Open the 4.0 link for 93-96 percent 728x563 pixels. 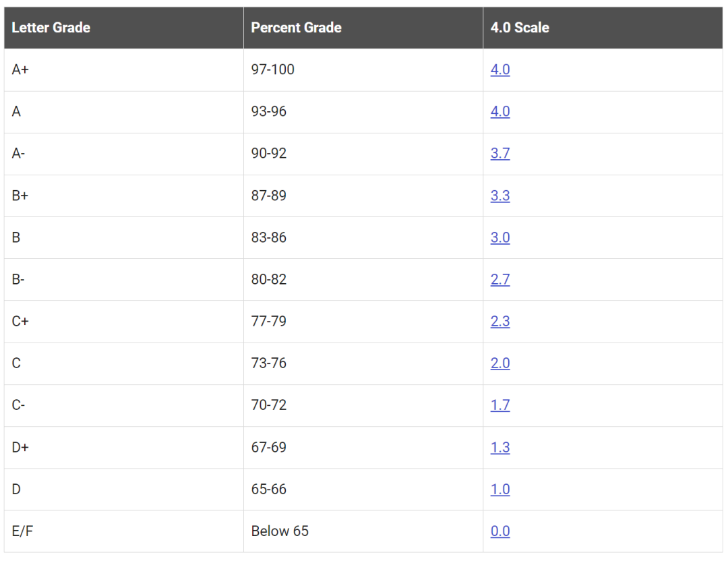[x=500, y=111]
